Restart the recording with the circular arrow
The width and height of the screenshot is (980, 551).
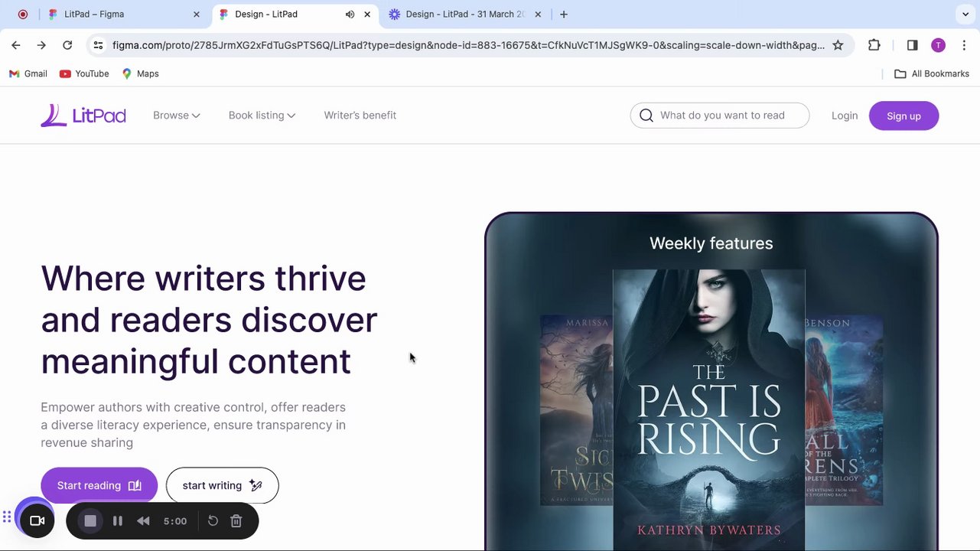213,521
